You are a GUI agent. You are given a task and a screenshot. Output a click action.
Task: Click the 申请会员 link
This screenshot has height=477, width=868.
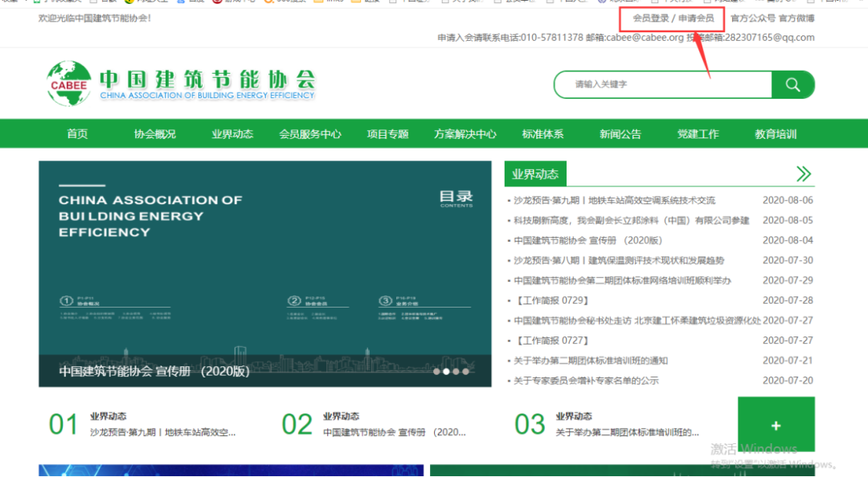coord(696,18)
